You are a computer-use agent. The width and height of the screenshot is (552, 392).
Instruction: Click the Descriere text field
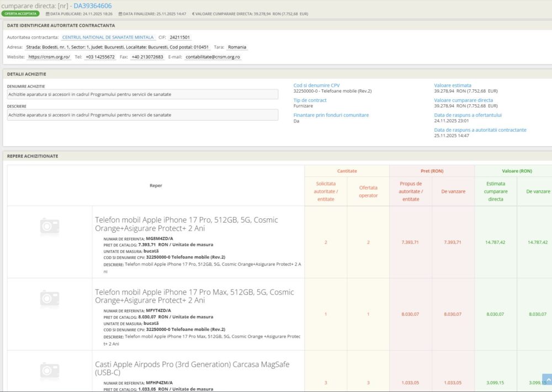142,115
